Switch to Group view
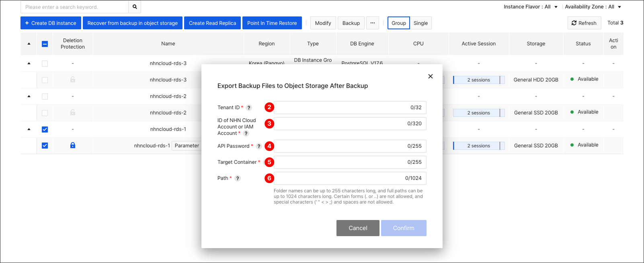 [x=399, y=23]
